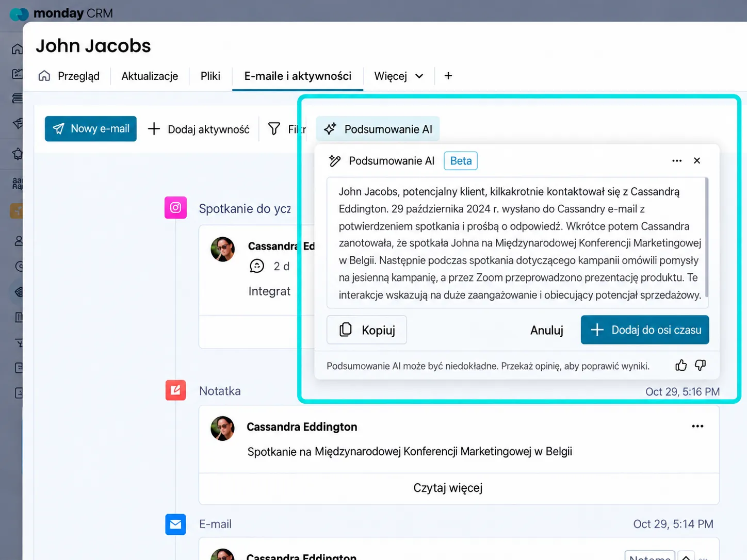Click the home icon in the left sidebar
Image resolution: width=747 pixels, height=560 pixels.
[x=17, y=49]
